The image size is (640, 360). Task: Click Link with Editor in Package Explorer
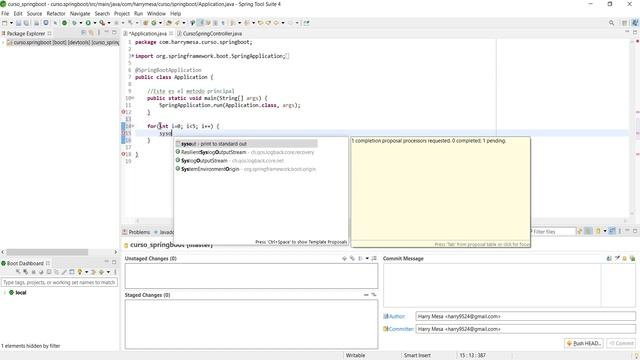coord(91,33)
